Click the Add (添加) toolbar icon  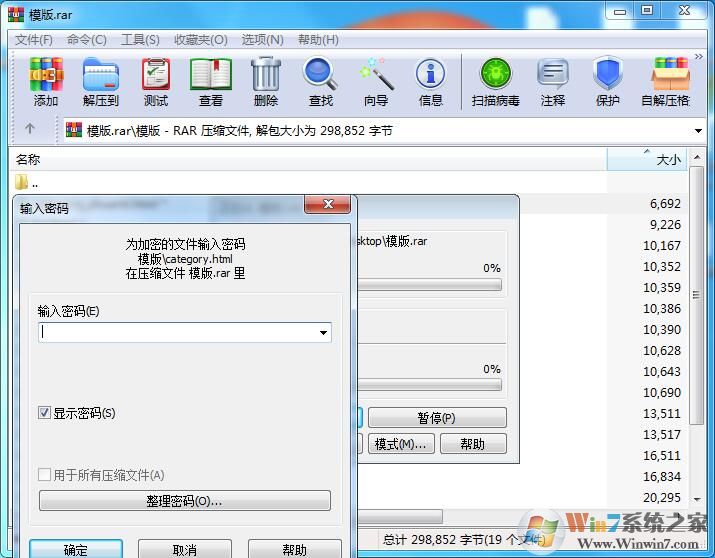click(46, 81)
